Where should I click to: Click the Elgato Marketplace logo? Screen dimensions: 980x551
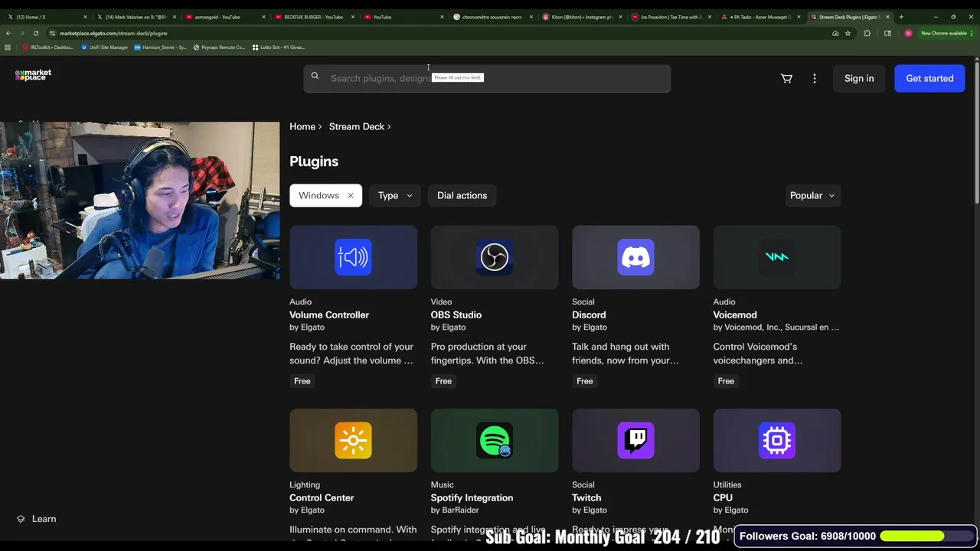(x=33, y=75)
